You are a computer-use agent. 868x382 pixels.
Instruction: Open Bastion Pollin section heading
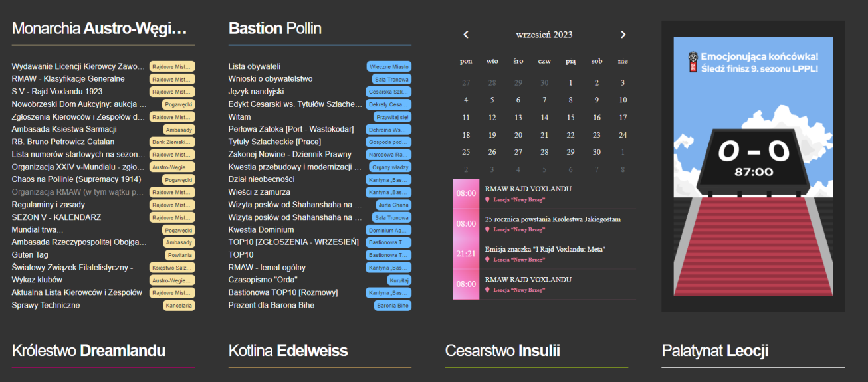coord(275,29)
